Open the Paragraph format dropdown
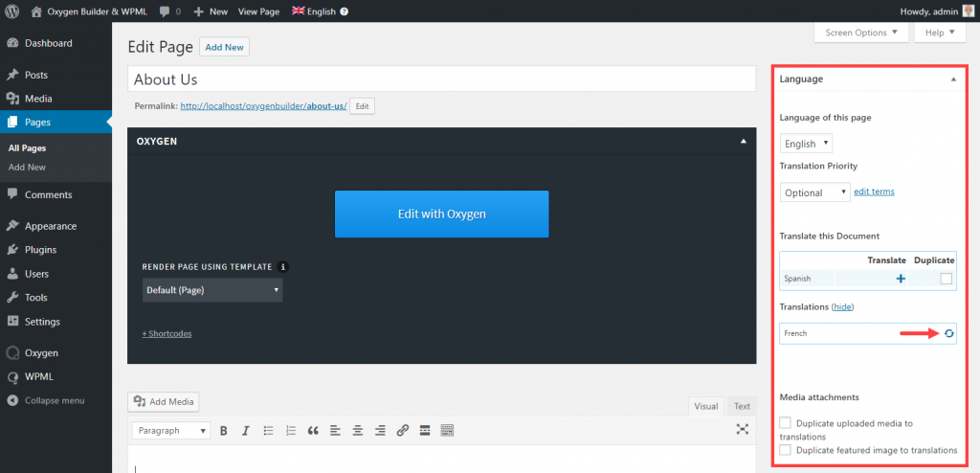 pos(171,431)
